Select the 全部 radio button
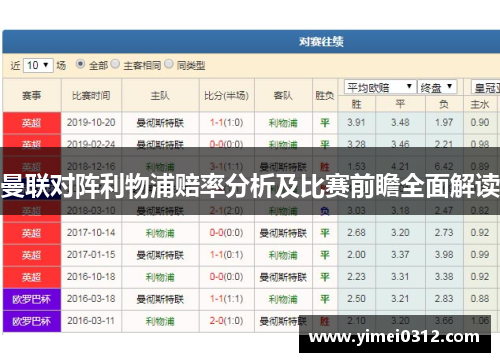The width and height of the screenshot is (500, 362). [80, 63]
